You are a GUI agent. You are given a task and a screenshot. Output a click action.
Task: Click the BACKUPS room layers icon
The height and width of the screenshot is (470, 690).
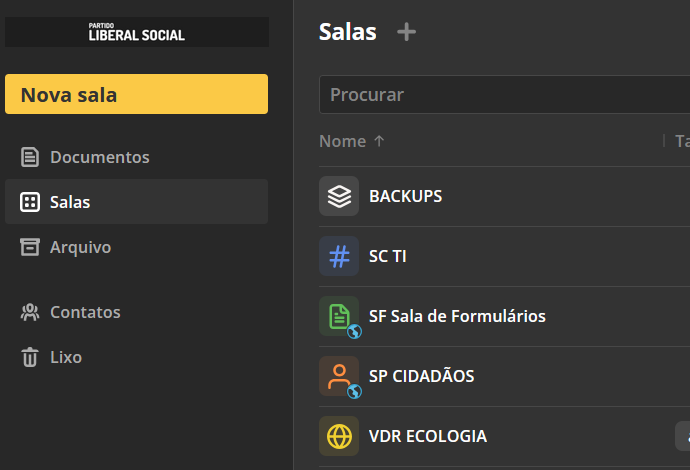(339, 196)
